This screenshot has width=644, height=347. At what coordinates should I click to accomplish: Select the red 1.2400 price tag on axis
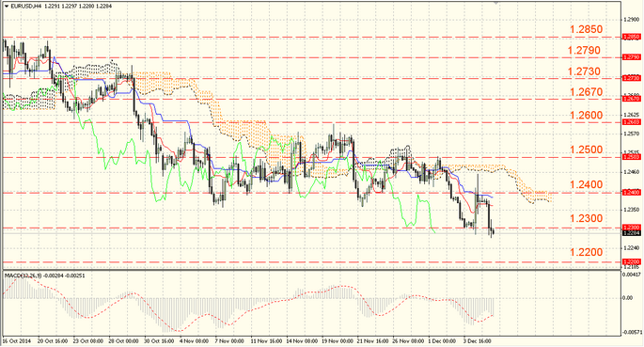(631, 192)
